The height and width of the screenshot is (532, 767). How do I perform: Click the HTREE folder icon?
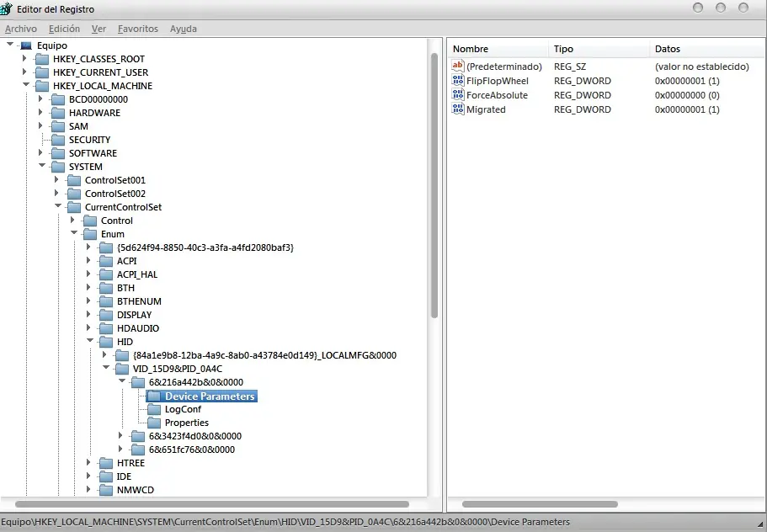pyautogui.click(x=106, y=463)
